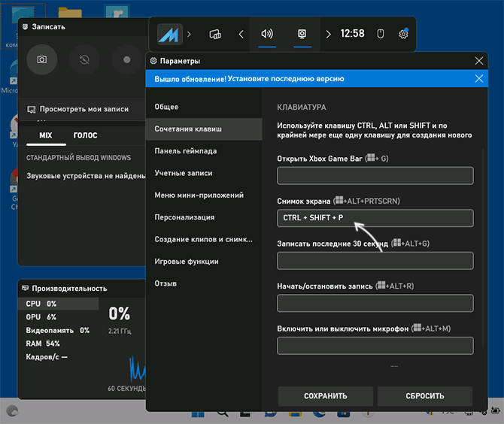Close the Параметры settings window
The width and height of the screenshot is (504, 424).
tap(479, 61)
